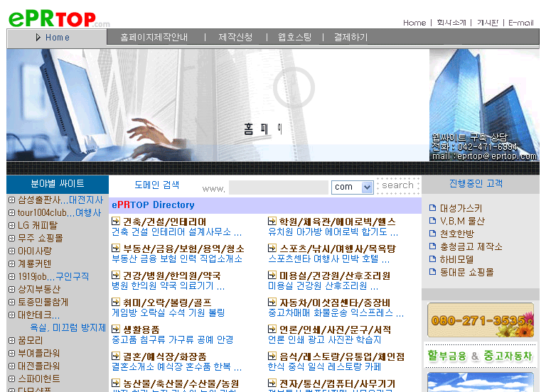Click the icon beside 꿈모리
Viewport: 546px width, 392px height.
tap(11, 341)
